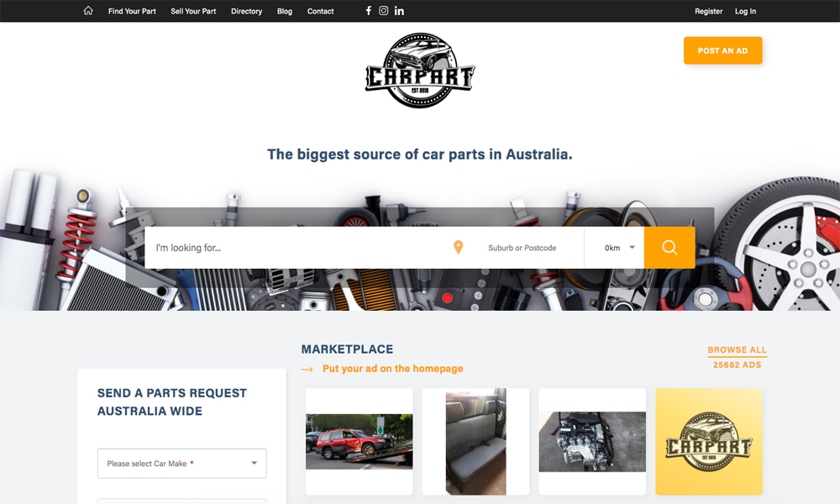The image size is (840, 504).
Task: Select Directory in the navigation bar
Action: [246, 12]
